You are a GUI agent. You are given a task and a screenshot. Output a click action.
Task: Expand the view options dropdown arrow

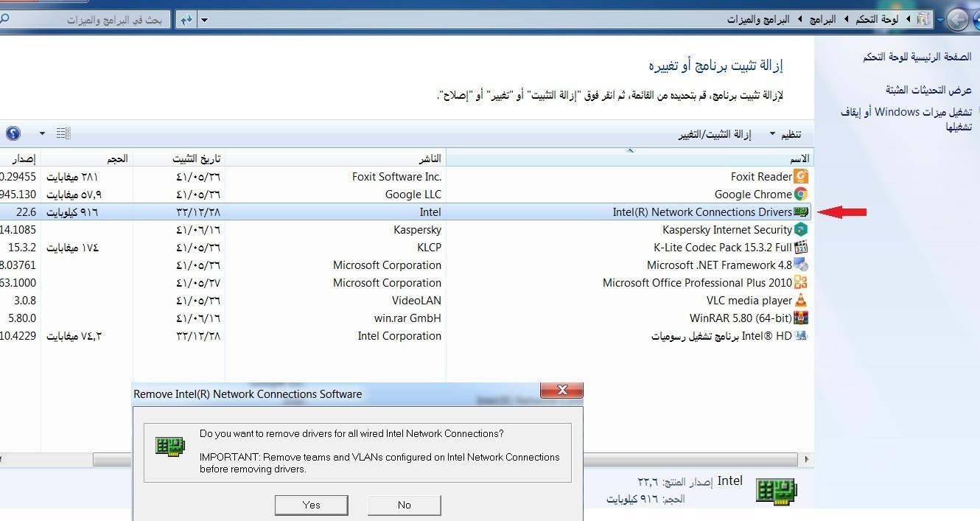[x=42, y=133]
